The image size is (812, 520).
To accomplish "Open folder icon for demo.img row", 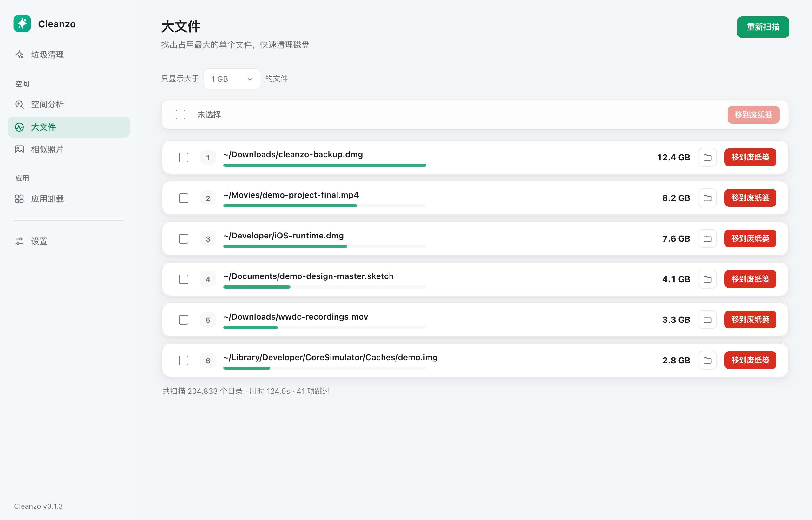I will click(x=707, y=360).
